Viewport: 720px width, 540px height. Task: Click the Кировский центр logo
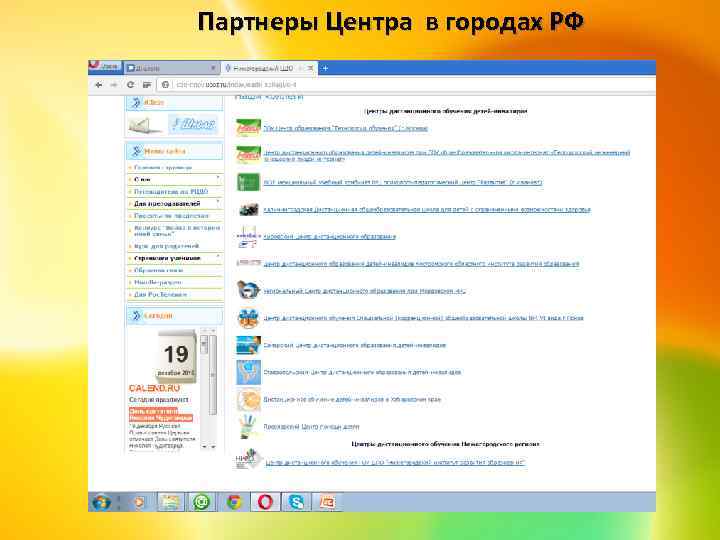[x=248, y=236]
